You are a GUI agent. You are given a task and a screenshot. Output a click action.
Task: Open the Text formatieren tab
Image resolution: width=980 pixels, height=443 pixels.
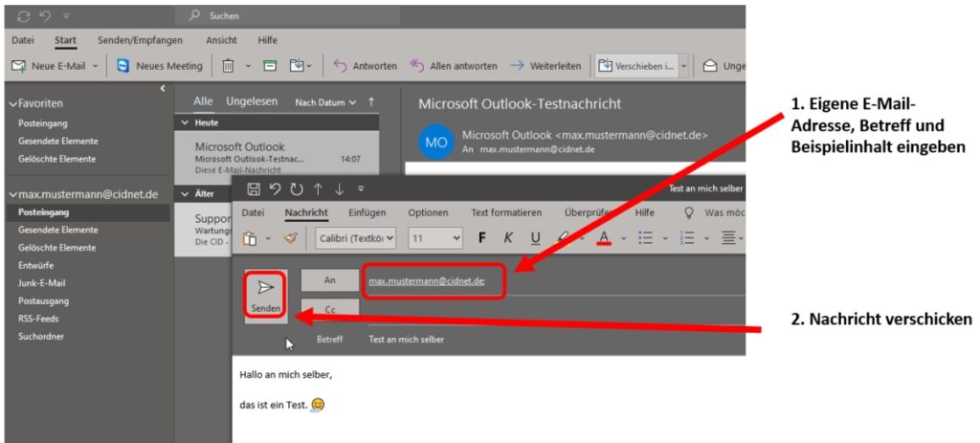pyautogui.click(x=506, y=212)
